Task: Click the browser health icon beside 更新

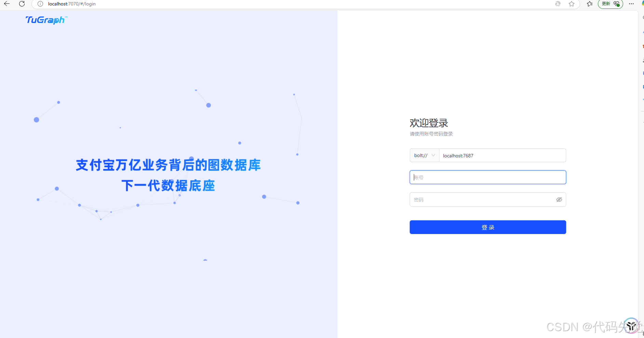Action: (x=617, y=4)
